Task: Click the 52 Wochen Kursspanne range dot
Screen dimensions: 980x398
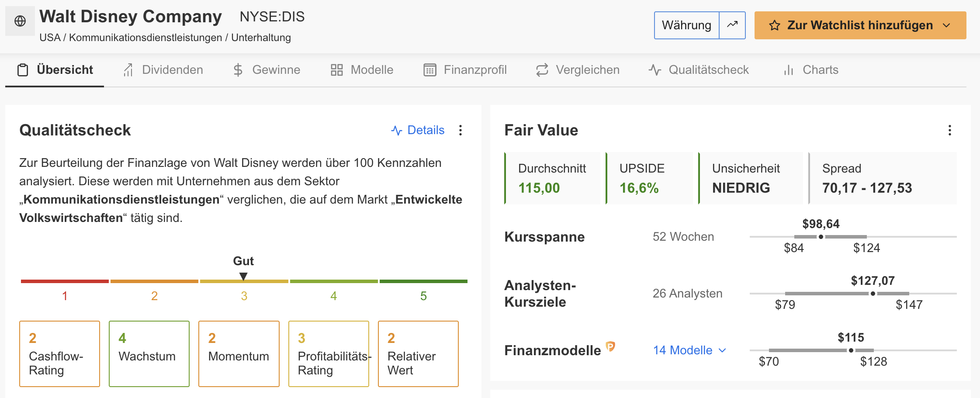Action: click(821, 237)
